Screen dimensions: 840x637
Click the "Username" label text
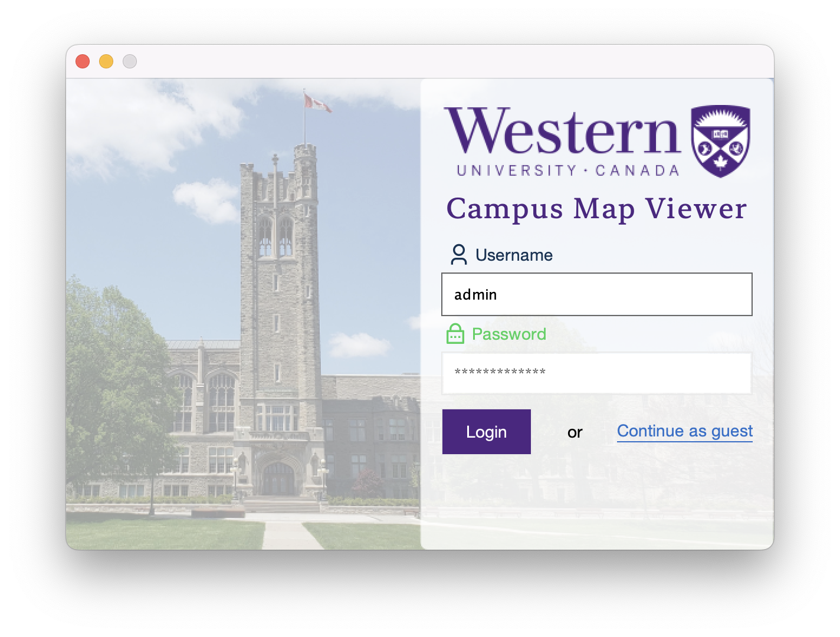pos(514,255)
